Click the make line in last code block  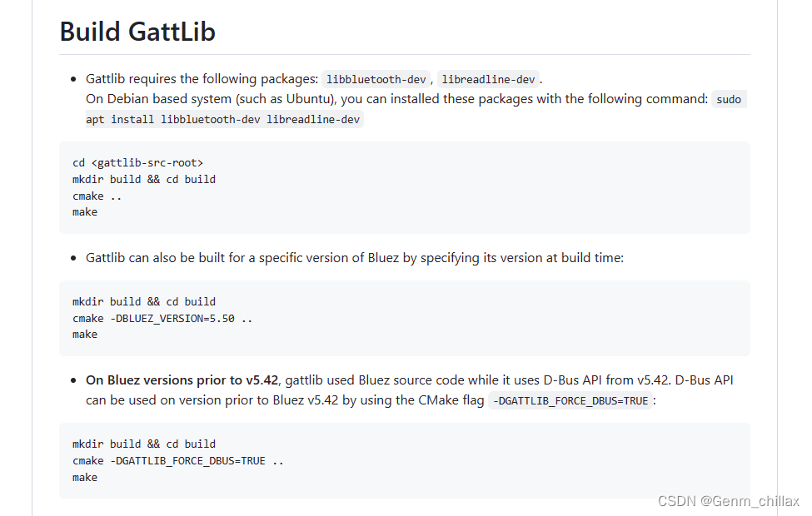[85, 477]
